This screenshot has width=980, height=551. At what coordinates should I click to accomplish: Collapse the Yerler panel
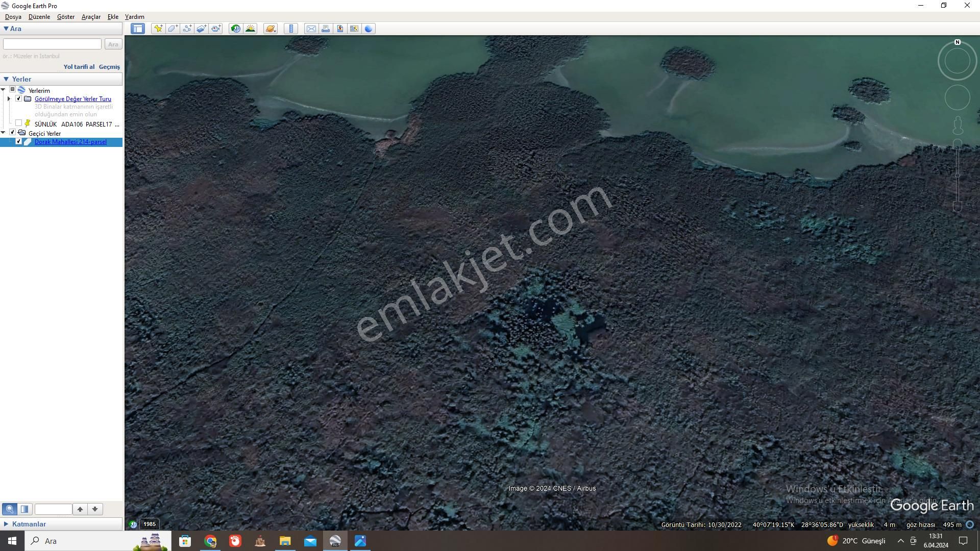6,79
